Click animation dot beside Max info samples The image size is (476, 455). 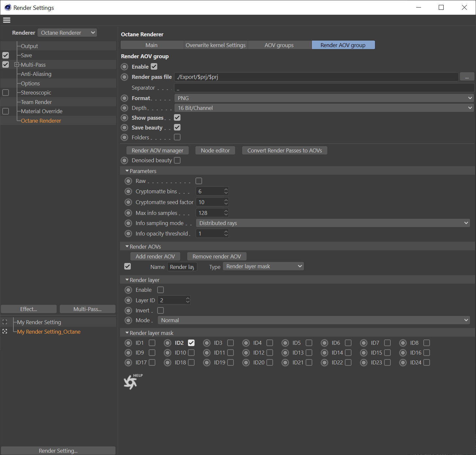coord(128,213)
